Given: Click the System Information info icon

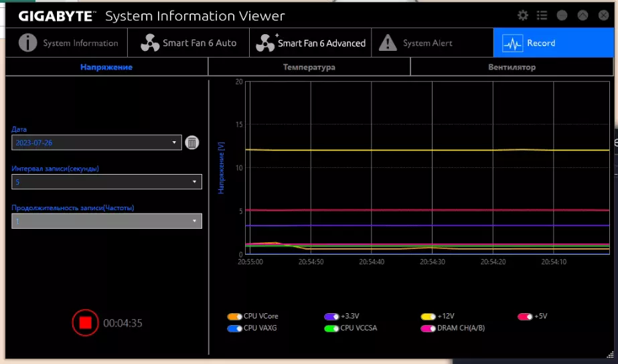Looking at the screenshot, I should click(x=27, y=43).
